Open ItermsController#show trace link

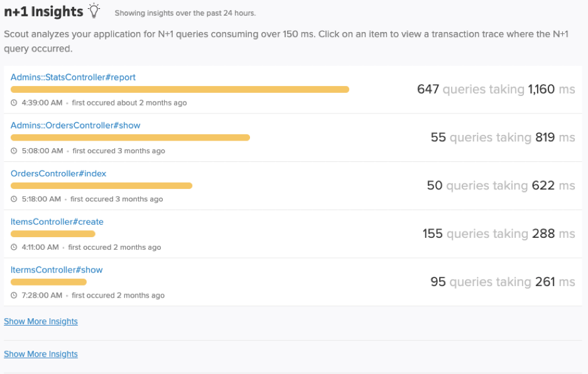[57, 270]
